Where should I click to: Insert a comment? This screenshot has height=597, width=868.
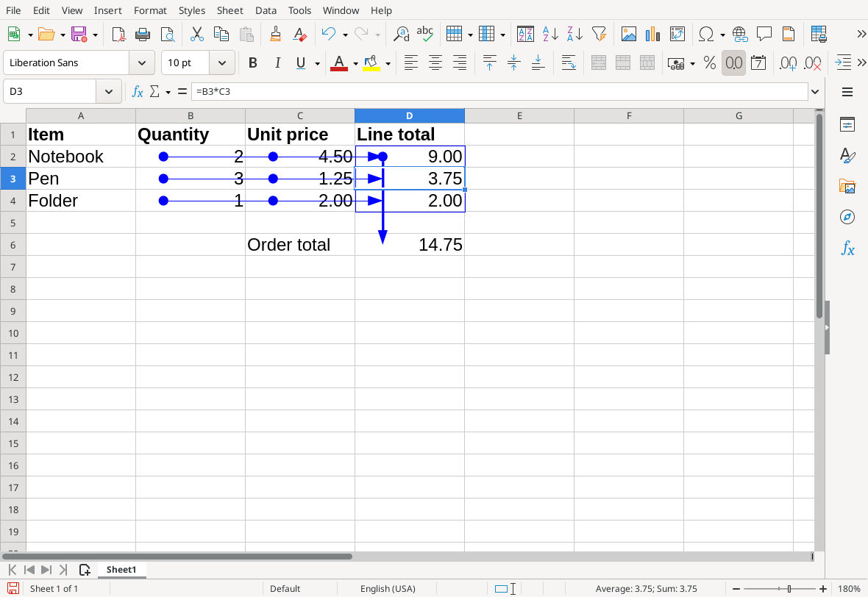pos(764,35)
